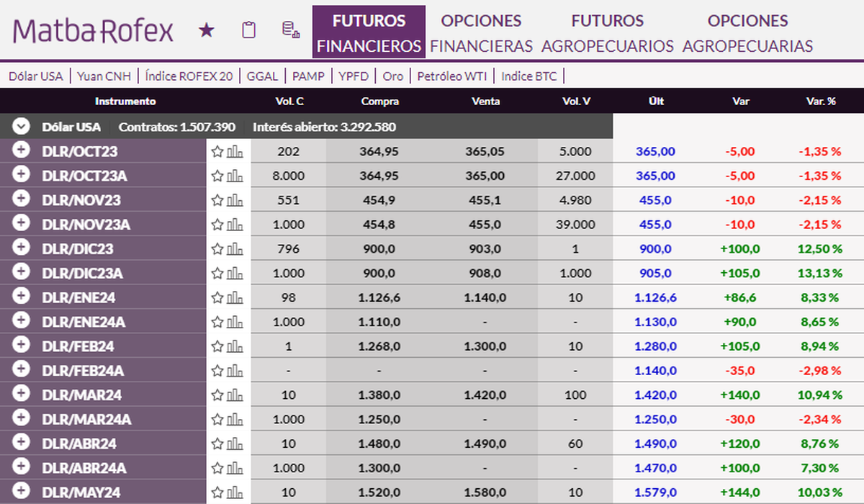Click the Matba Rofex logo
Image resolution: width=864 pixels, height=504 pixels.
94,31
